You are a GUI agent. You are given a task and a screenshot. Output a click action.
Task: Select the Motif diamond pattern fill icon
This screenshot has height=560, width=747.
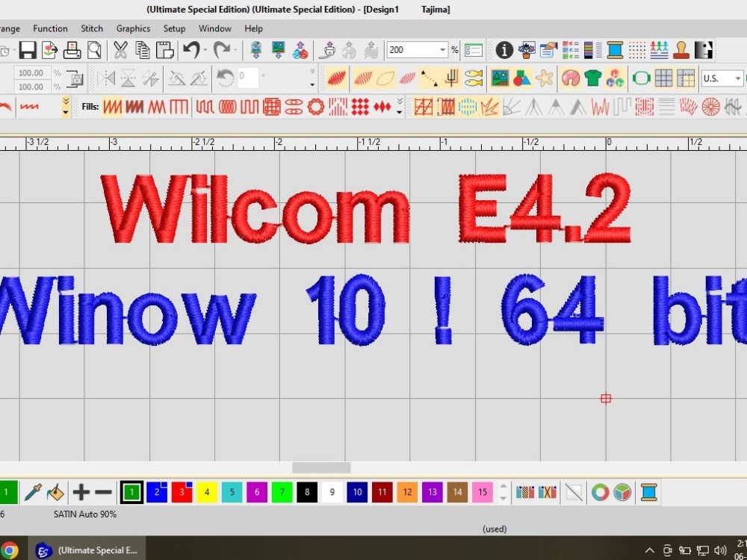pos(360,107)
